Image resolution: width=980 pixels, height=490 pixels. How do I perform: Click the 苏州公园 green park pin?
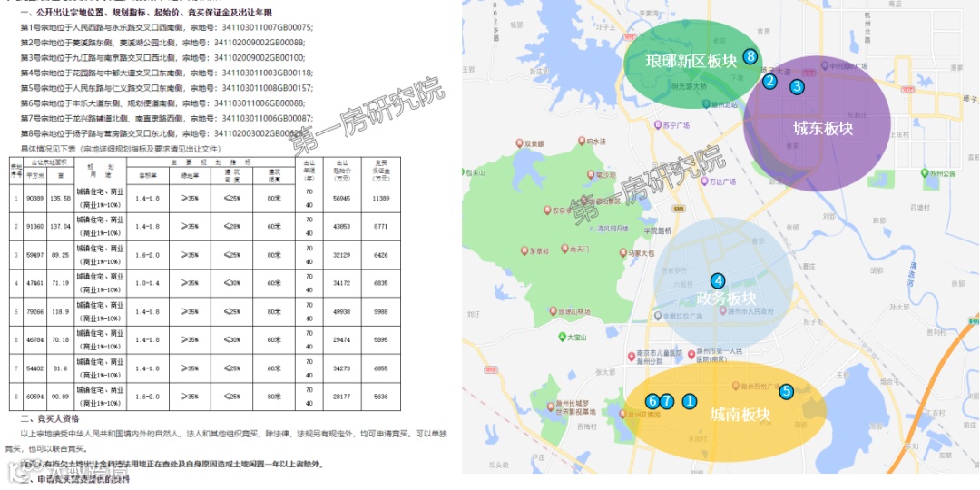click(924, 173)
